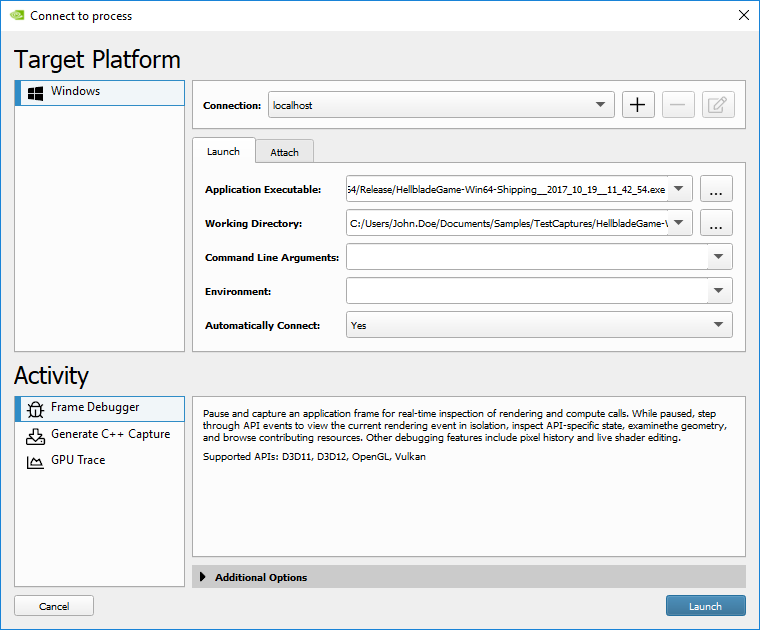Click the add connection plus icon
This screenshot has width=760, height=630.
638,105
